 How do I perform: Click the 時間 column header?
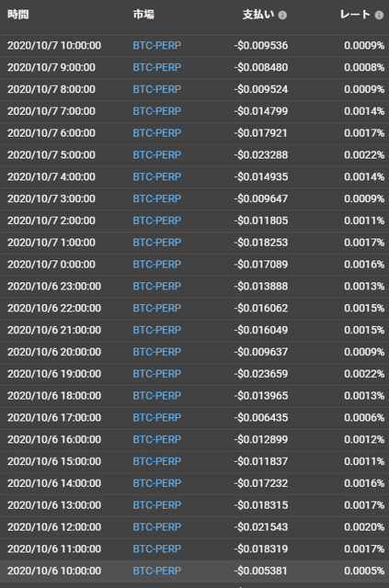click(18, 15)
